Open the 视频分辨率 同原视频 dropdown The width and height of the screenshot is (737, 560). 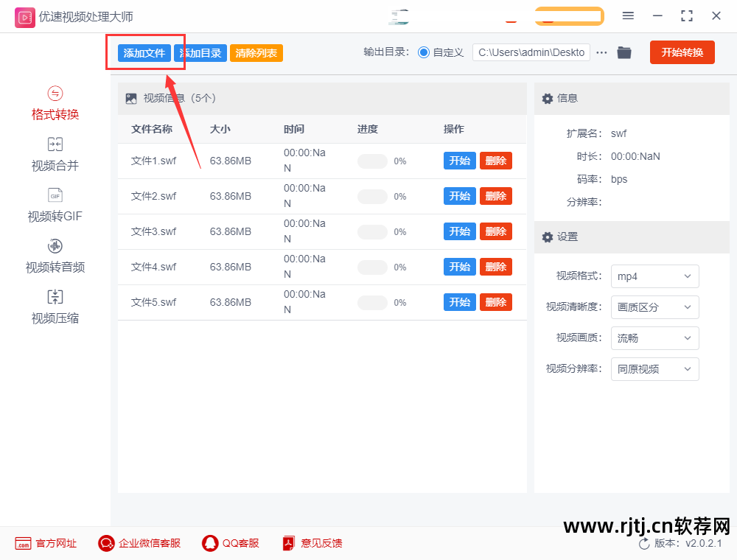654,369
